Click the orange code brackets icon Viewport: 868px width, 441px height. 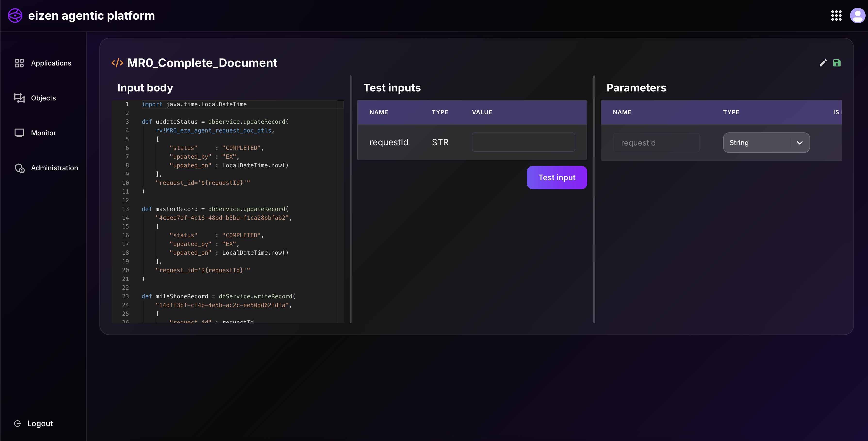tap(117, 63)
